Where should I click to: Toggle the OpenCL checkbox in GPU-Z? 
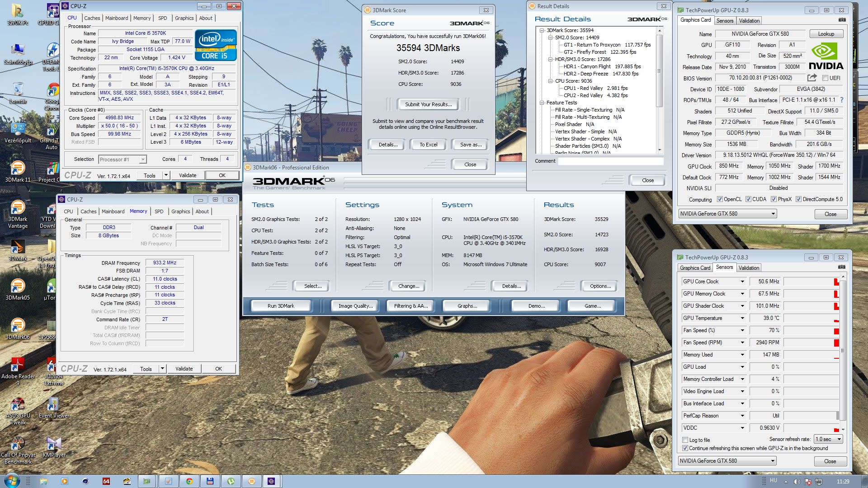(x=720, y=199)
